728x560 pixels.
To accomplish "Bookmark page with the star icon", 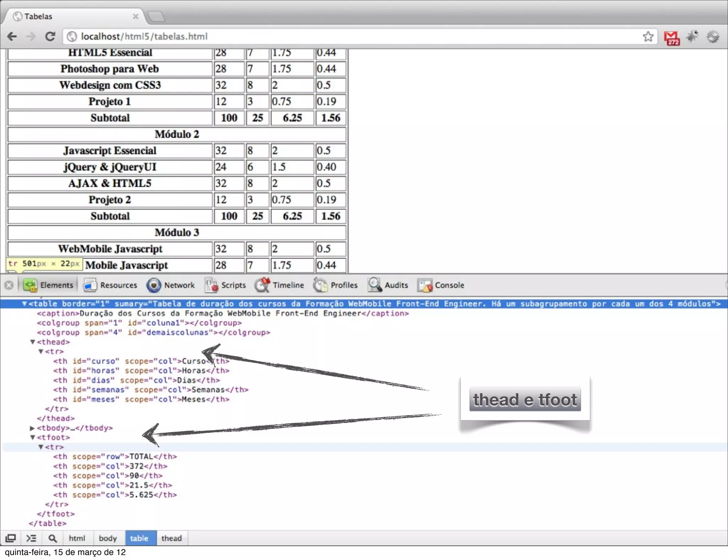I will (x=648, y=37).
